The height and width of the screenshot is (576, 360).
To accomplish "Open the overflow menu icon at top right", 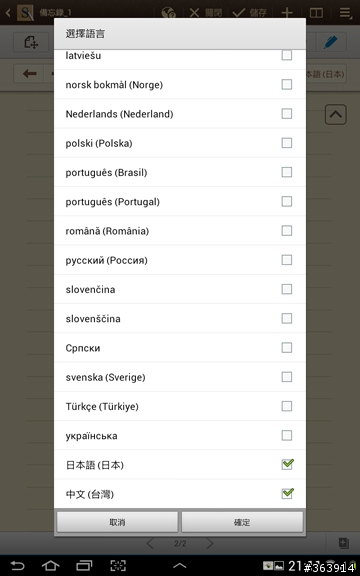I will (x=345, y=13).
